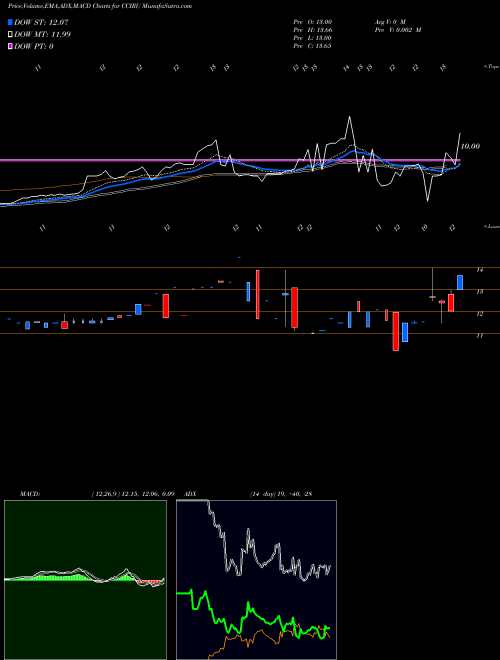Click the blue DOW ST legend swatch
Viewport: 500px width, 660px height.
(x=10, y=22)
